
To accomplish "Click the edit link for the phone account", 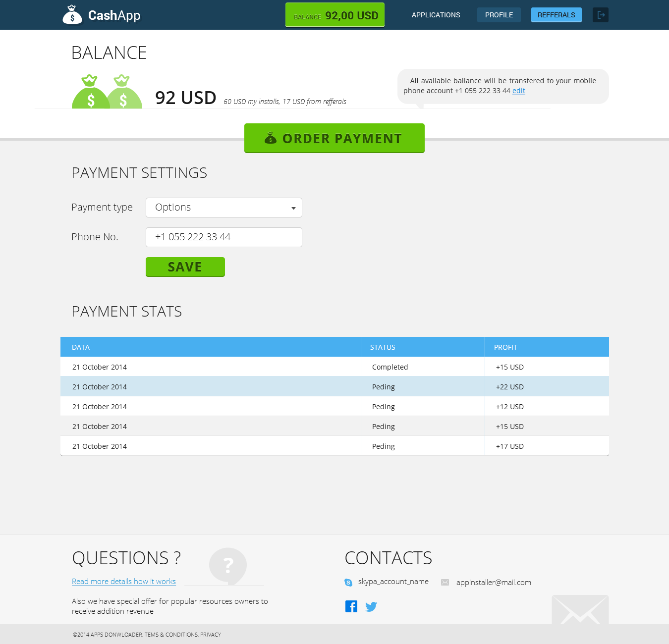I will (518, 91).
